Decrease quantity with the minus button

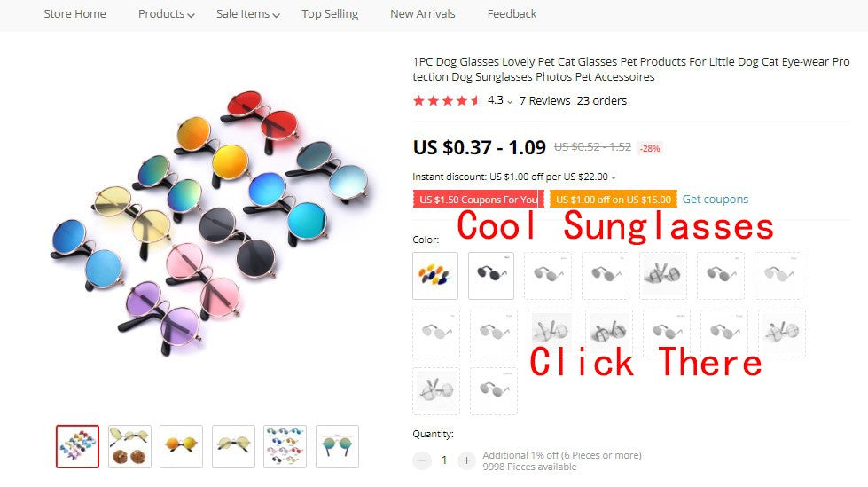point(422,460)
